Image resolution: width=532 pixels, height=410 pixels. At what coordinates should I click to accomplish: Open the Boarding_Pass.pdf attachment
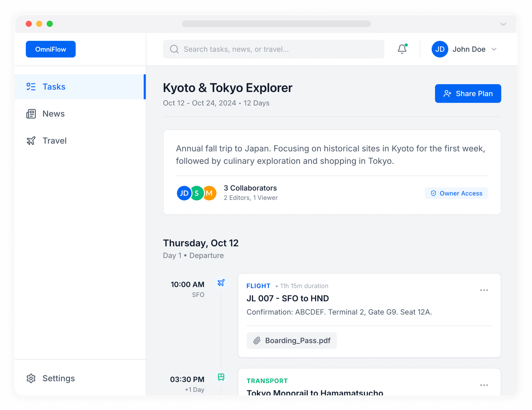[x=291, y=340]
